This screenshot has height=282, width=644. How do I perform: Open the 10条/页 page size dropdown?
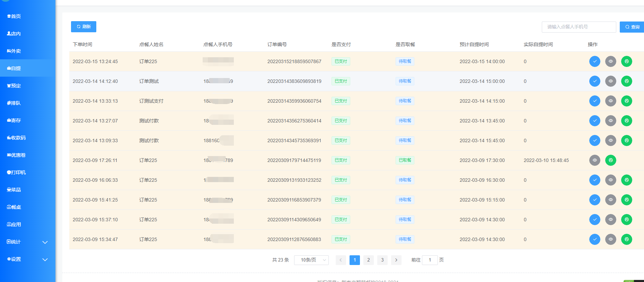point(311,260)
